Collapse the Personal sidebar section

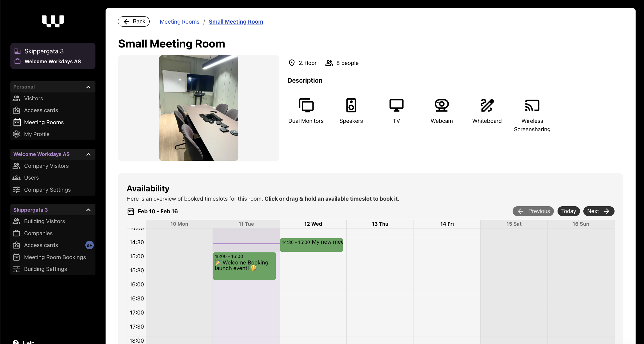(x=88, y=87)
